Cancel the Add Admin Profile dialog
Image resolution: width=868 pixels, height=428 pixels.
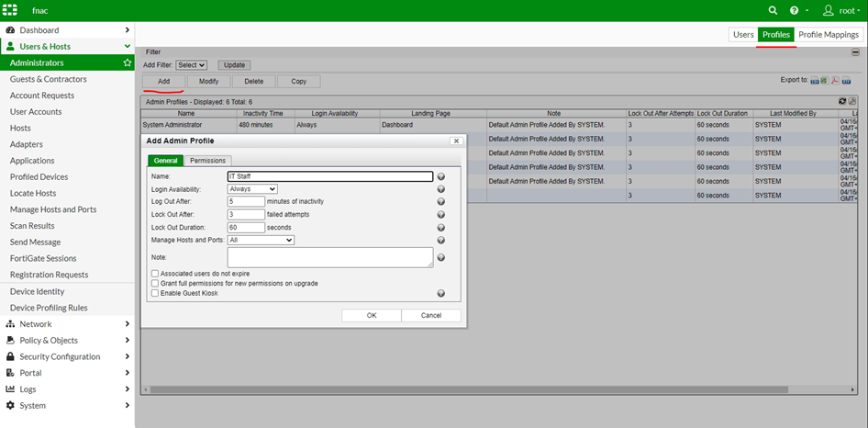pyautogui.click(x=431, y=315)
